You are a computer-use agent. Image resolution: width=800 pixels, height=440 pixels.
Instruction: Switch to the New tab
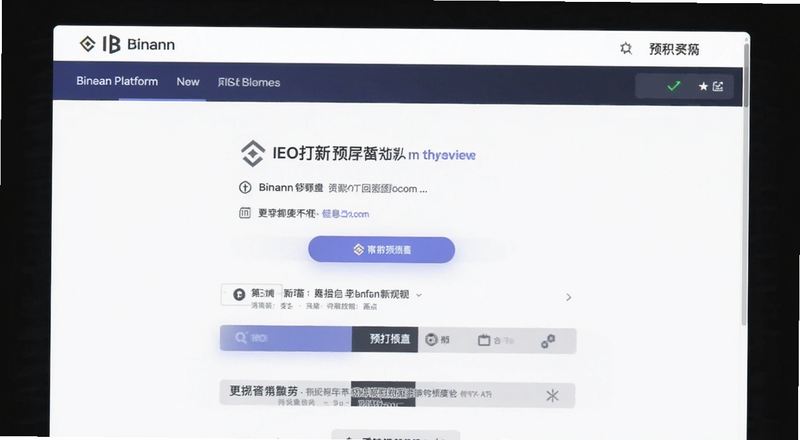(188, 82)
